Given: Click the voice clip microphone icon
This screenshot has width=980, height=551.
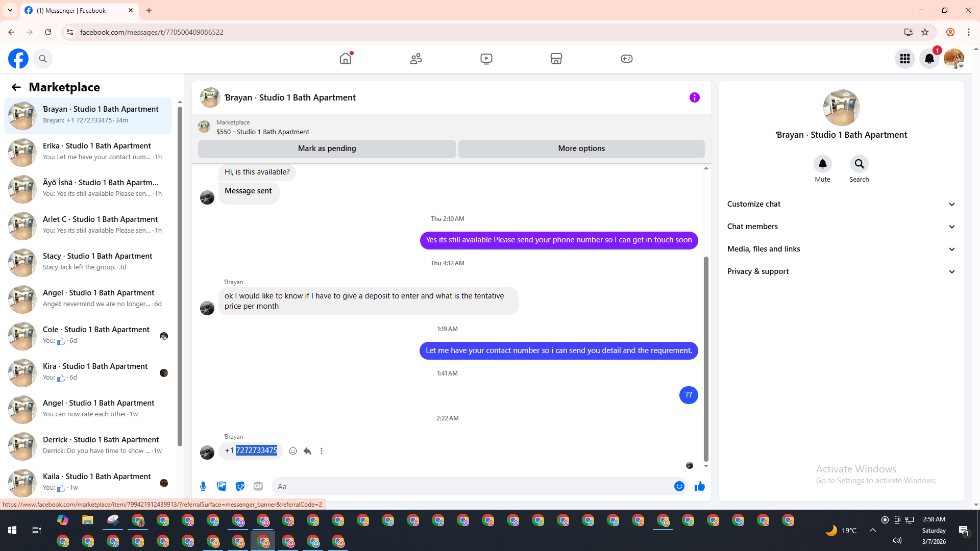Looking at the screenshot, I should tap(203, 486).
